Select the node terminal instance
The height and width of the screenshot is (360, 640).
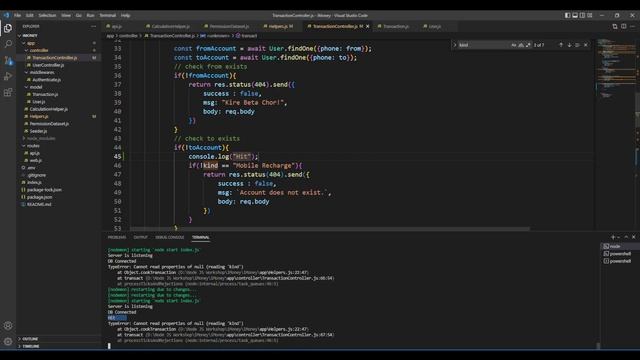pyautogui.click(x=619, y=246)
